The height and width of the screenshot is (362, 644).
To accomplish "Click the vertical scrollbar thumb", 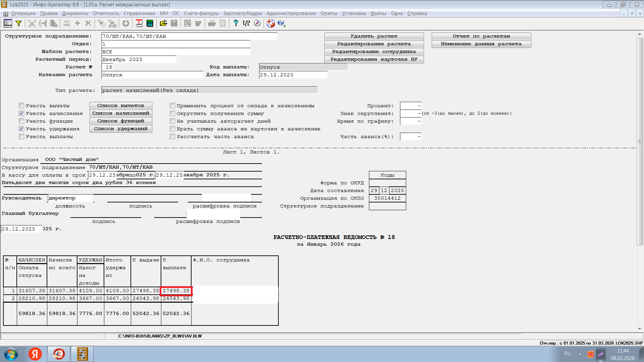I will pyautogui.click(x=640, y=141).
